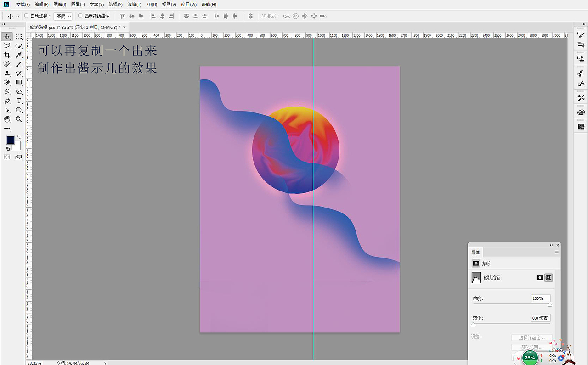The width and height of the screenshot is (588, 365).
Task: Open the foreground color picker
Action: (10, 140)
